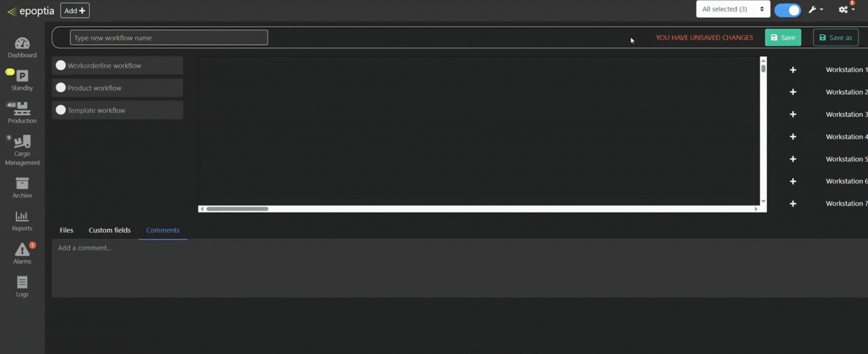Image resolution: width=868 pixels, height=354 pixels.
Task: Expand the settings gears dropdown
Action: 846,9
